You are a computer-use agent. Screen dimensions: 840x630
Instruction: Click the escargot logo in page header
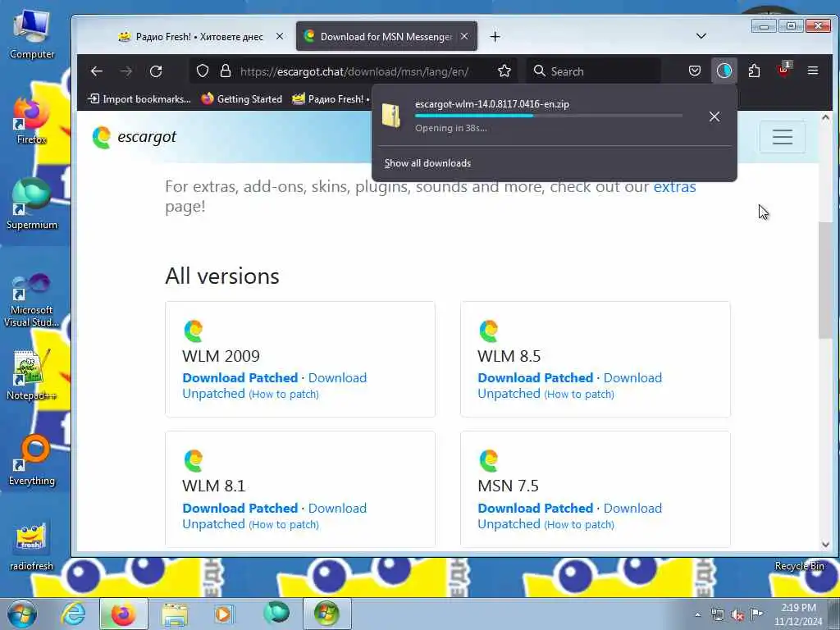134,137
